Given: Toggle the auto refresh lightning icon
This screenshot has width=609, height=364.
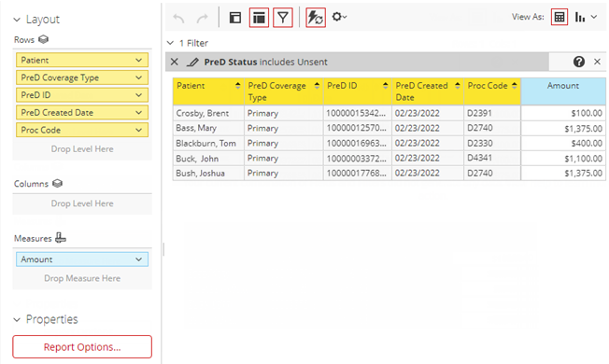Looking at the screenshot, I should pos(316,18).
